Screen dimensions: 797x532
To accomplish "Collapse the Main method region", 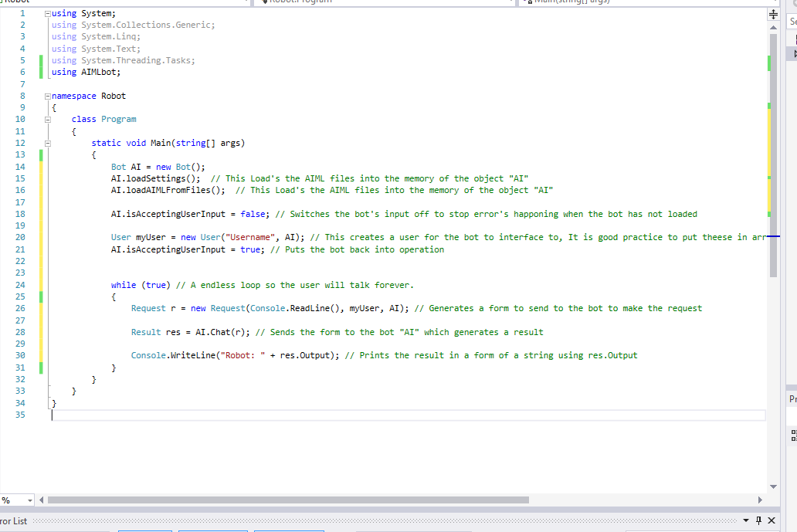I will pos(48,144).
